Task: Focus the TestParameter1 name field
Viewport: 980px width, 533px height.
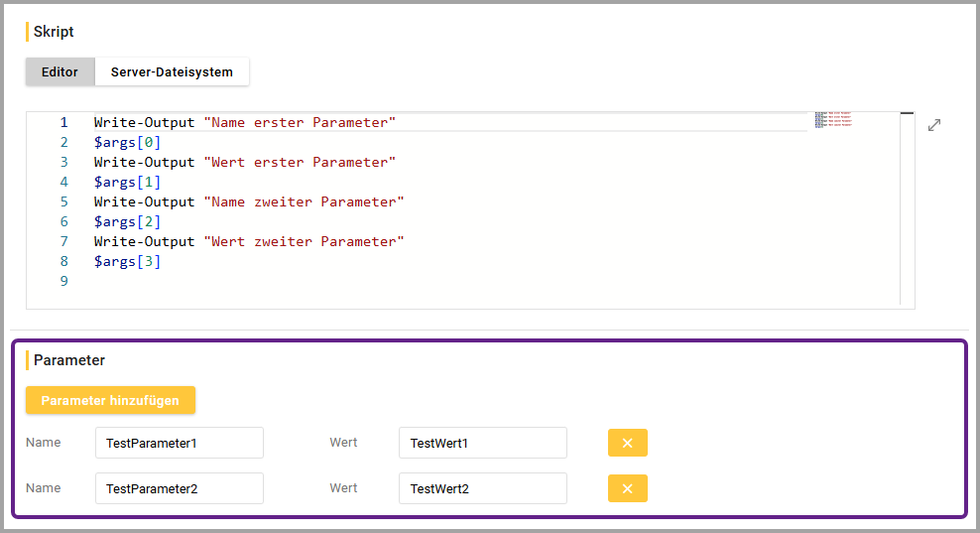Action: tap(180, 443)
